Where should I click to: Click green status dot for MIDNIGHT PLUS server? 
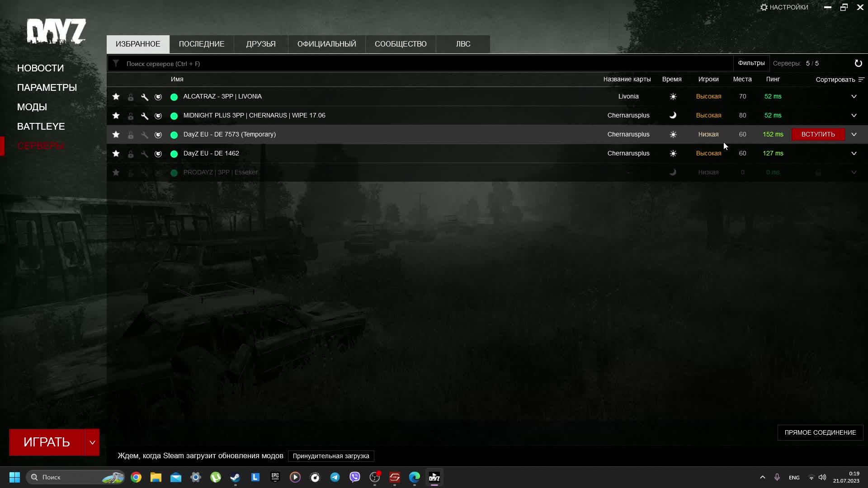coord(174,116)
